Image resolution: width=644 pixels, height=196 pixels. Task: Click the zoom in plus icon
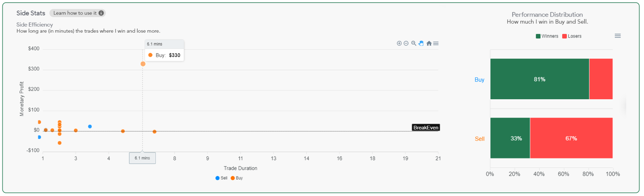tap(399, 43)
